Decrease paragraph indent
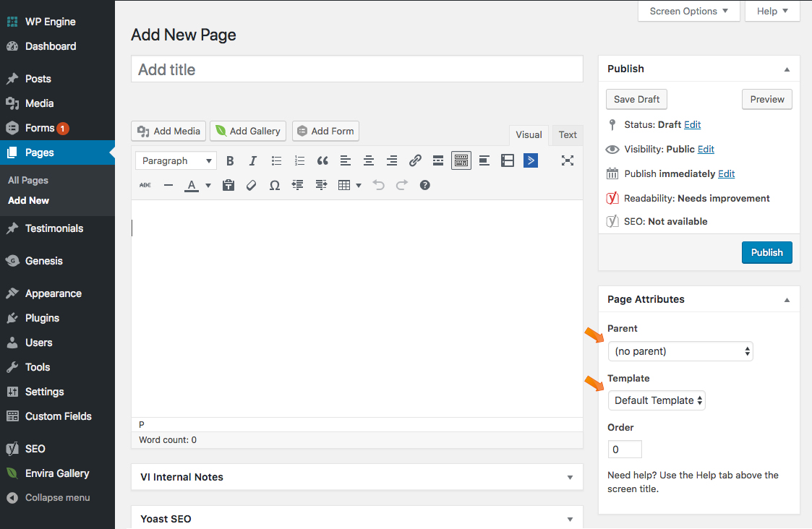Viewport: 812px width, 529px height. tap(298, 185)
